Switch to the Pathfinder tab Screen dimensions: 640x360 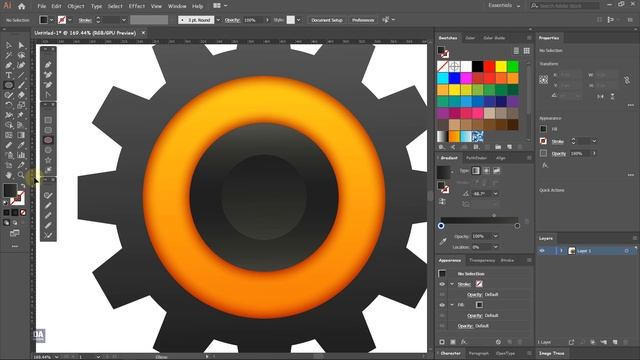coord(476,158)
